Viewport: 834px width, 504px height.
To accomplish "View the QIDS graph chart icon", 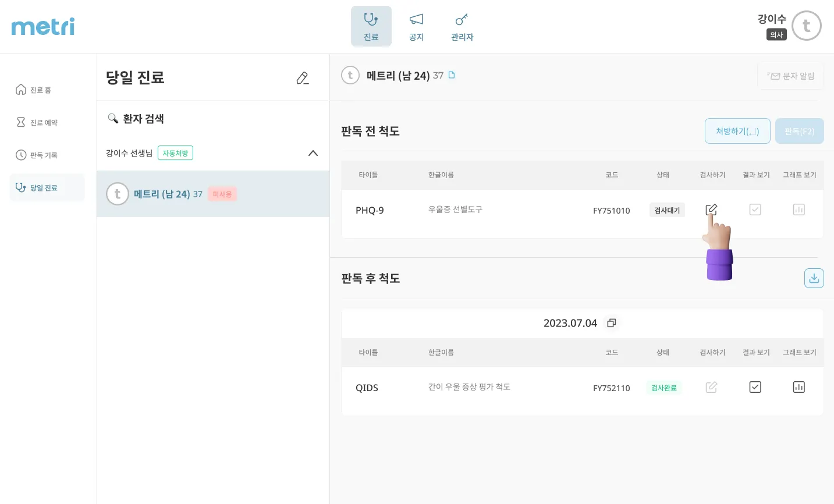I will pos(798,387).
